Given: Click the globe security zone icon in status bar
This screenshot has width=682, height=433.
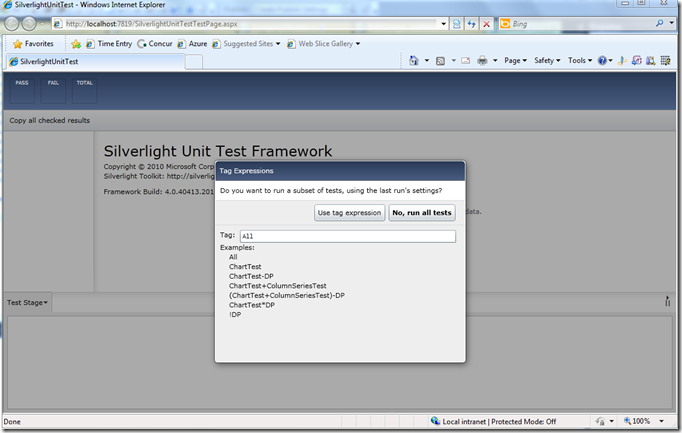Looking at the screenshot, I should 435,421.
